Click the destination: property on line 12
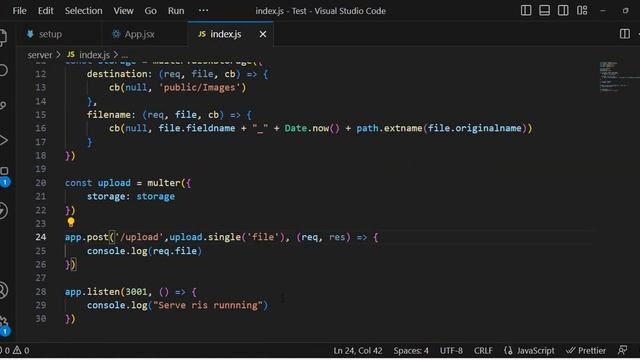Viewport: 640px width, 360px height. click(x=119, y=74)
